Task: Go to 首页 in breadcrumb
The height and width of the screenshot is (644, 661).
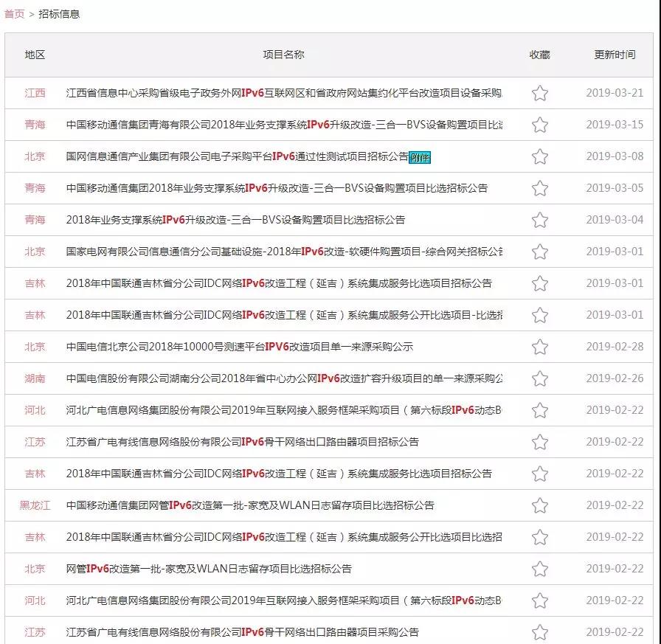Action: pos(14,14)
